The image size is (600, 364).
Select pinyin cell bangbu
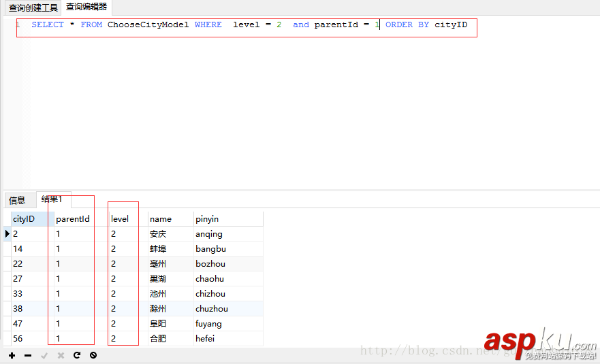(x=228, y=249)
